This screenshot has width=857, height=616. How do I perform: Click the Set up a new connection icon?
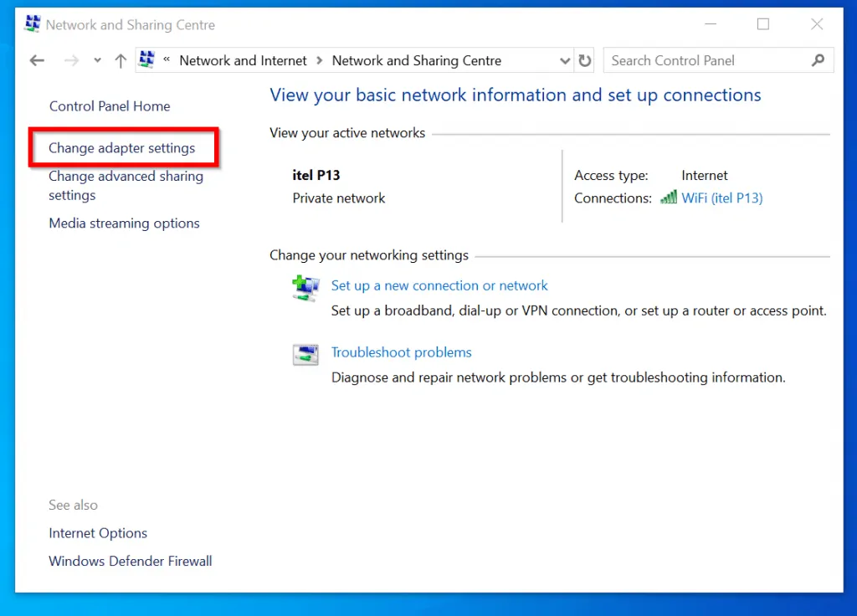point(305,288)
